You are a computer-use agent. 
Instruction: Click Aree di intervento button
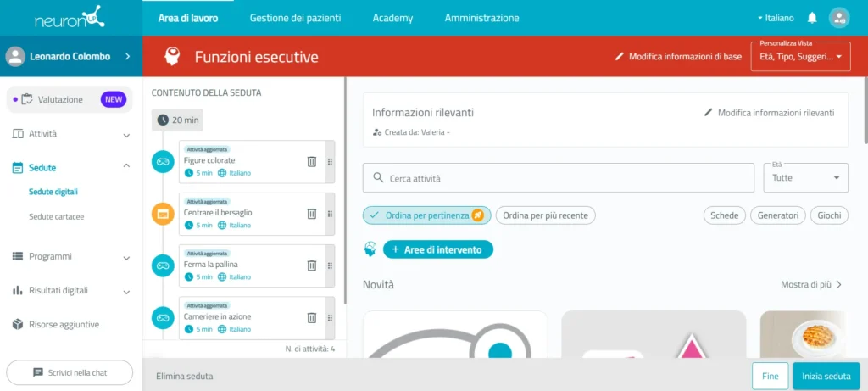pyautogui.click(x=438, y=249)
